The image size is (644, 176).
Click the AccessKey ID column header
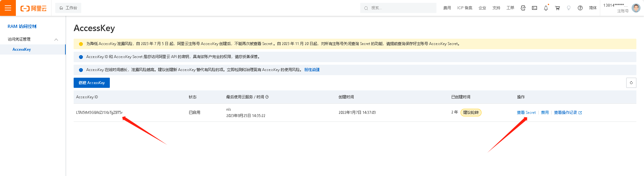coord(87,97)
